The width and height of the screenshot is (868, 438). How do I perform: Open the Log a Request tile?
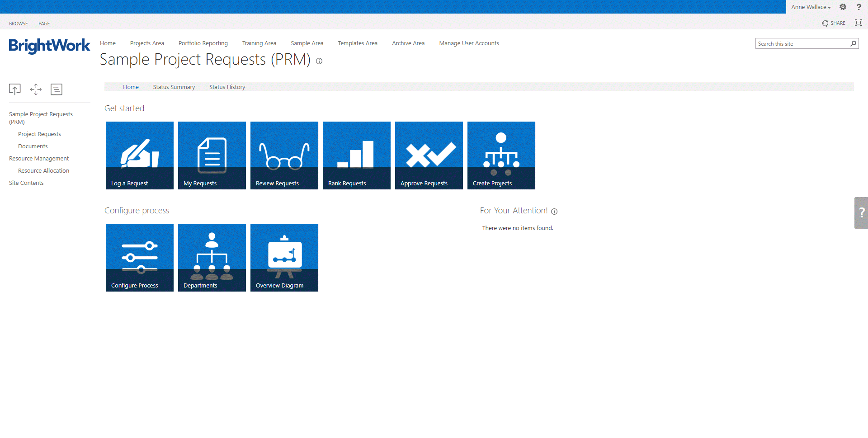click(x=139, y=155)
